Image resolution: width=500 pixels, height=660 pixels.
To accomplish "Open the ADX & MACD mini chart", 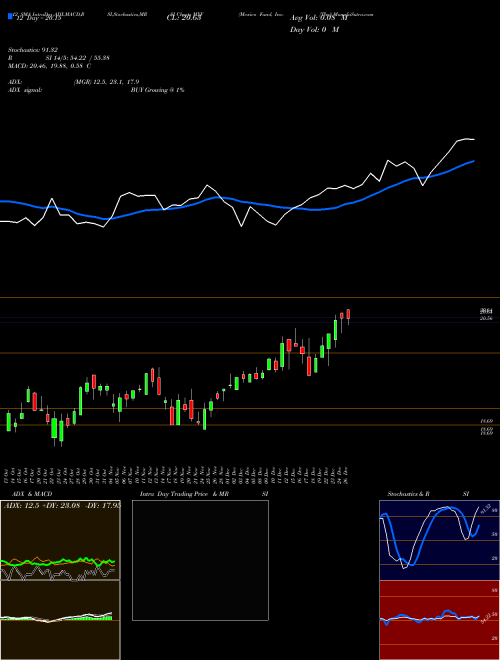I will (60, 580).
